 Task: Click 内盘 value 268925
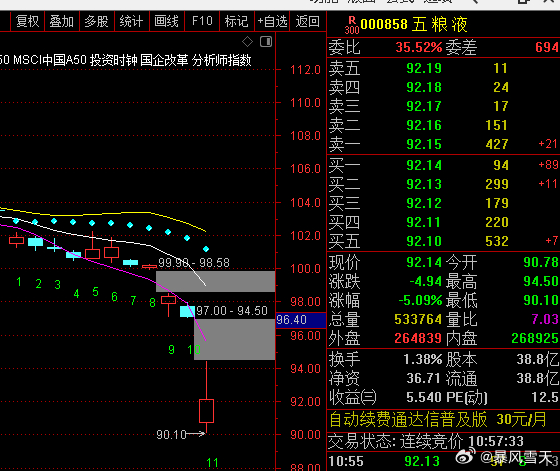(535, 338)
